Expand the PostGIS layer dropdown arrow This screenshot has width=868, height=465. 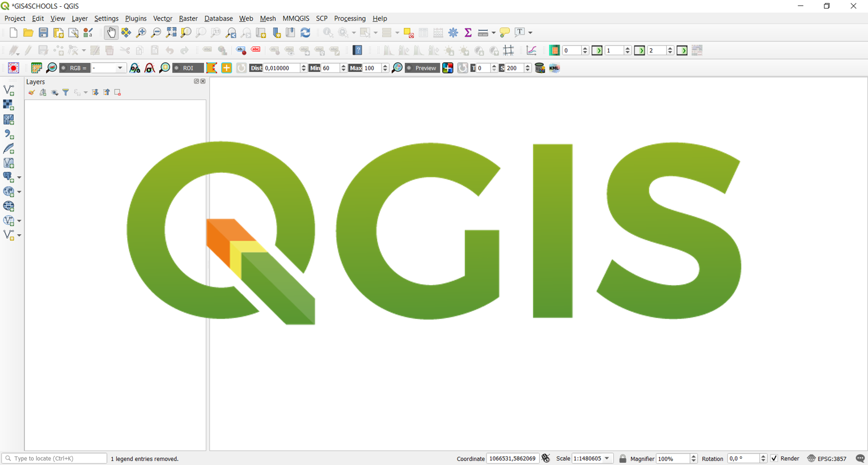point(19,177)
